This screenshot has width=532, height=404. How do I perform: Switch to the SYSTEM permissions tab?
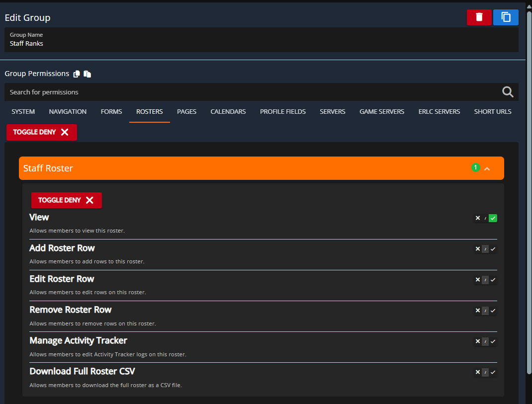pos(23,112)
